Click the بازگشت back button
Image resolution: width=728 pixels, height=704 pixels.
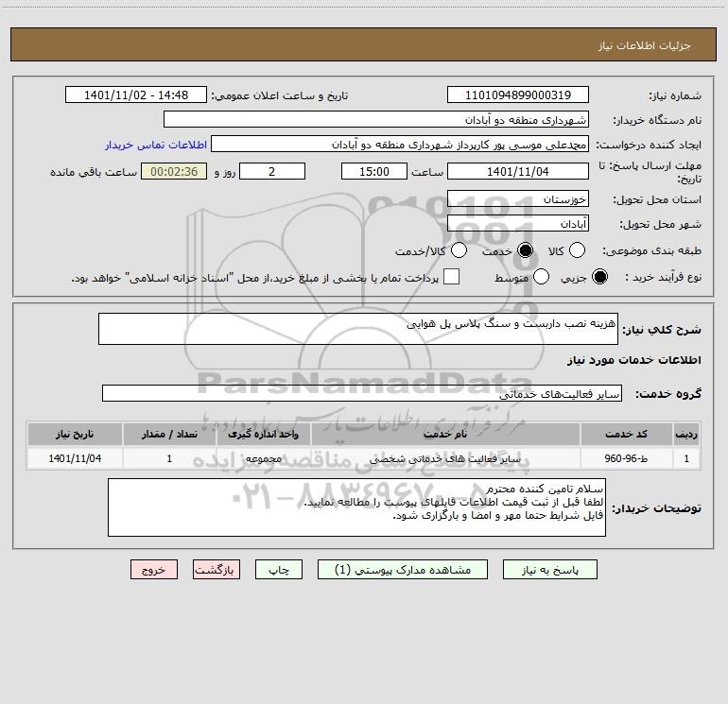217,570
